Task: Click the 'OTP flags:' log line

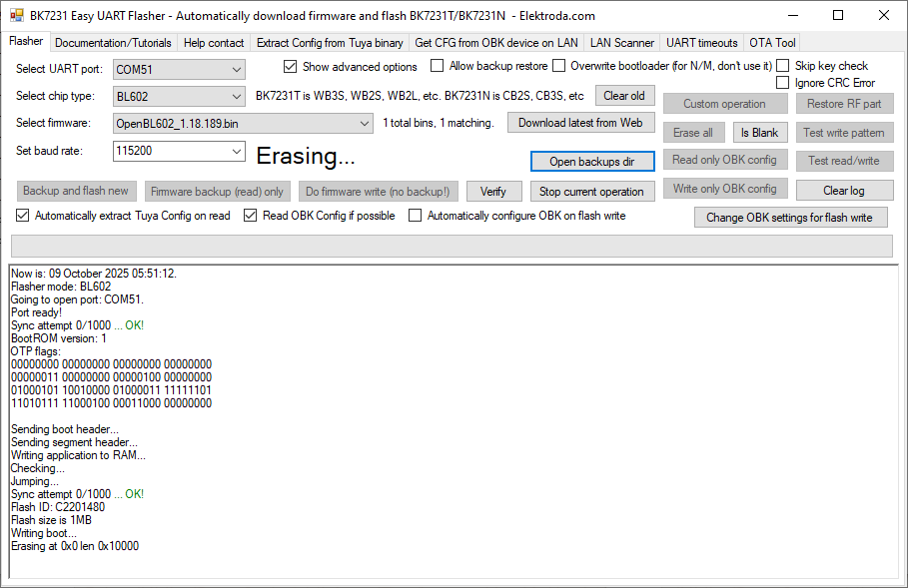Action: tap(35, 351)
